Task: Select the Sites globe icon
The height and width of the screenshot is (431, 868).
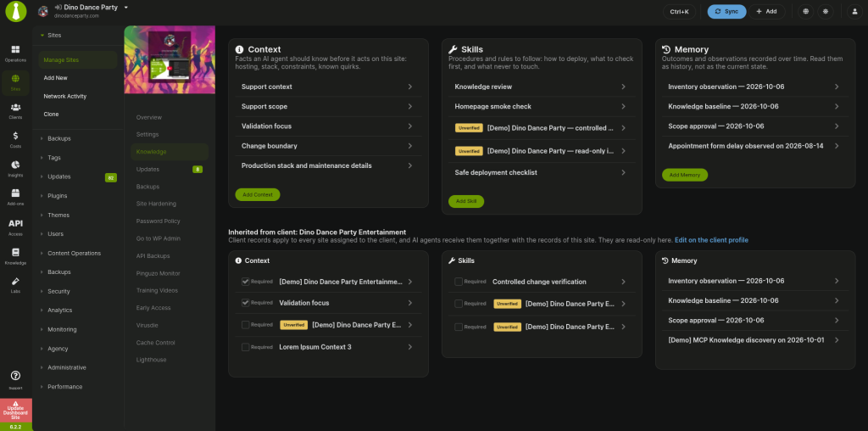Action: [x=15, y=82]
